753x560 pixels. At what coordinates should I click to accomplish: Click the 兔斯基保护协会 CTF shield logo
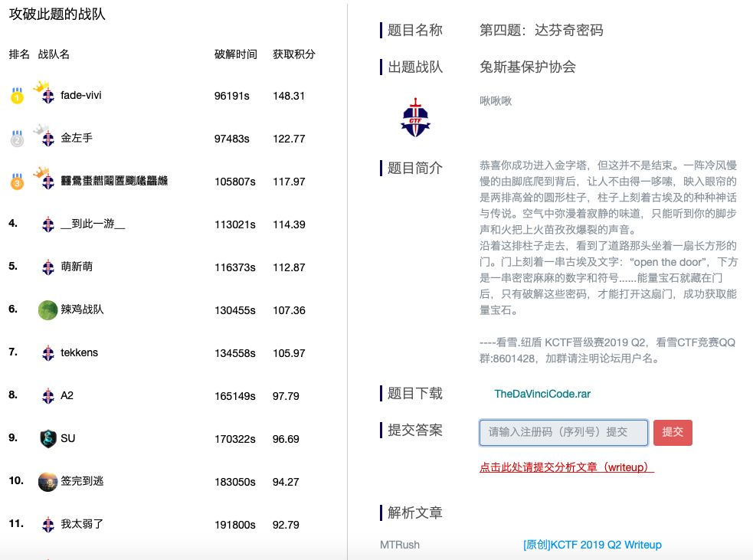point(415,118)
